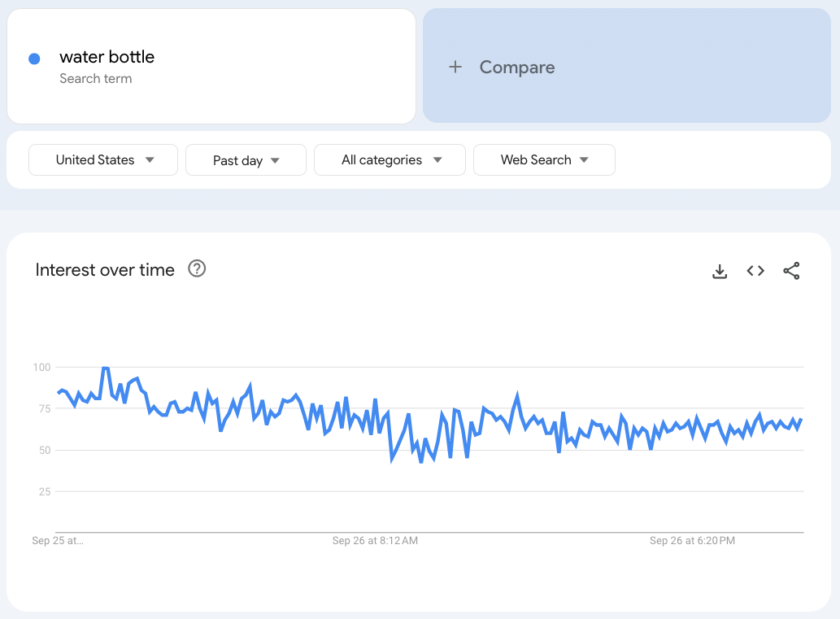840x619 pixels.
Task: Open the United States region dropdown
Action: 102,159
